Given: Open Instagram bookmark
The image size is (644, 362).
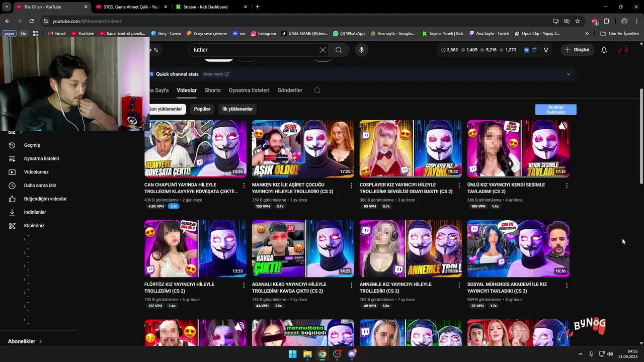Looking at the screenshot, I should point(264,34).
